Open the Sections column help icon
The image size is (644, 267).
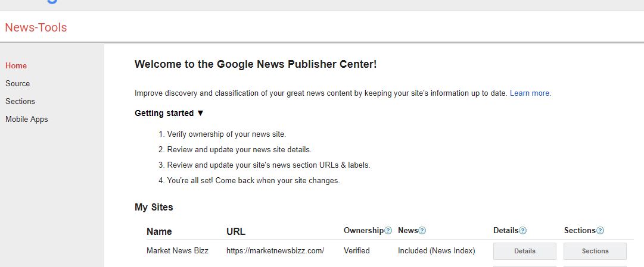[x=600, y=231]
